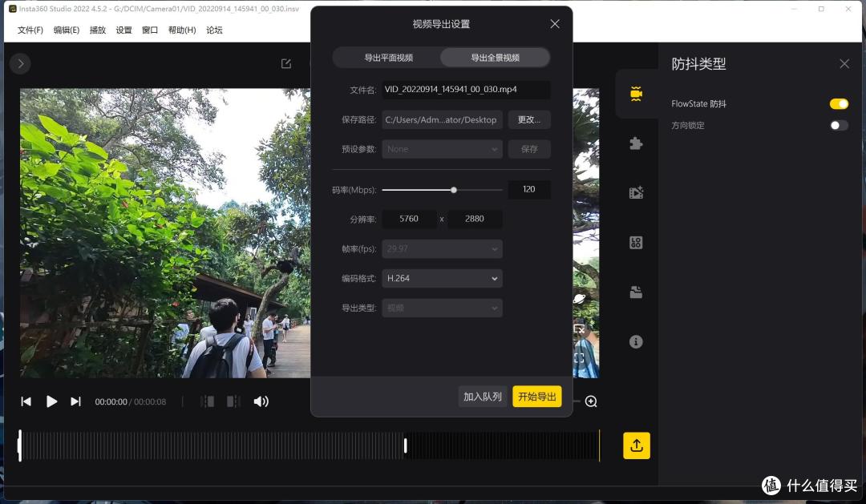Click the bitrate value field showing 120

pyautogui.click(x=529, y=189)
